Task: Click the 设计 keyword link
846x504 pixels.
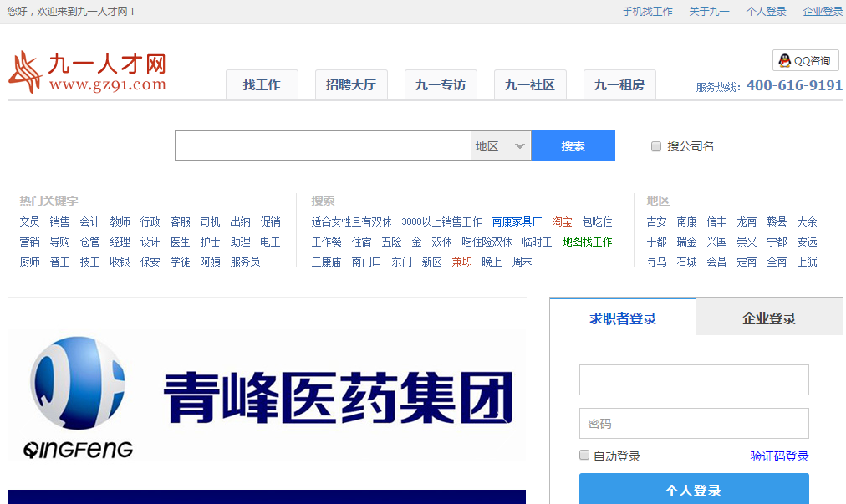Action: pyautogui.click(x=150, y=242)
